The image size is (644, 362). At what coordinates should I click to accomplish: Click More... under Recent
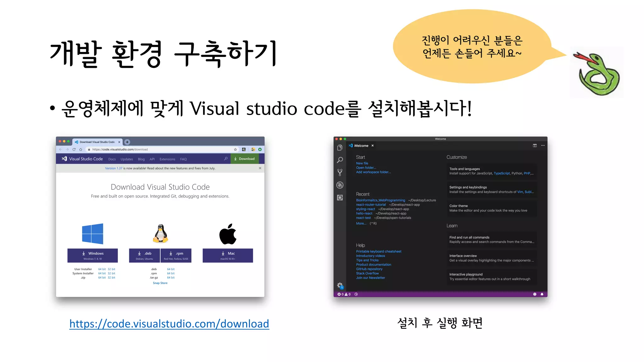[x=361, y=223]
